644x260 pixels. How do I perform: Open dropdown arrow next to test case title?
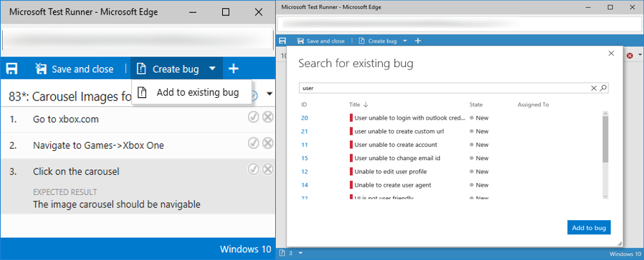click(270, 94)
